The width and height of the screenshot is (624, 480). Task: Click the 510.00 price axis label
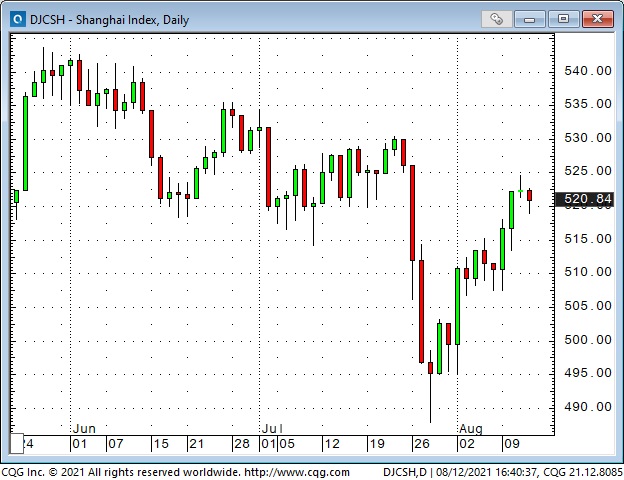click(x=588, y=272)
